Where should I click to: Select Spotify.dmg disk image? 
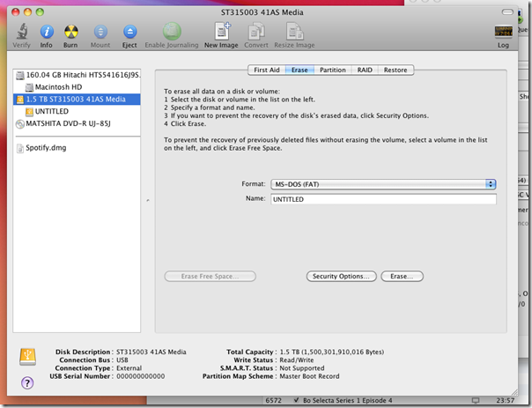coord(77,148)
